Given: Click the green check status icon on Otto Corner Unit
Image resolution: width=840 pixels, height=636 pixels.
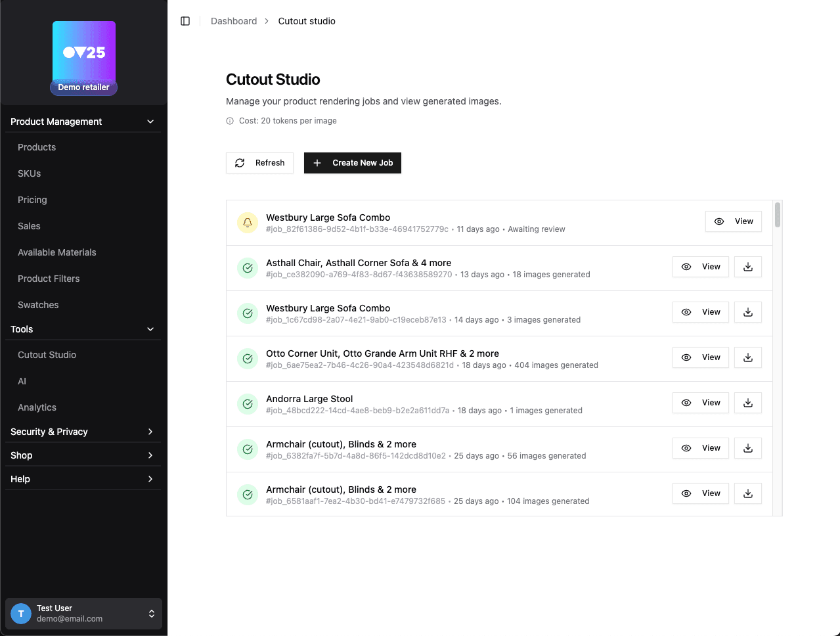Looking at the screenshot, I should pos(248,359).
